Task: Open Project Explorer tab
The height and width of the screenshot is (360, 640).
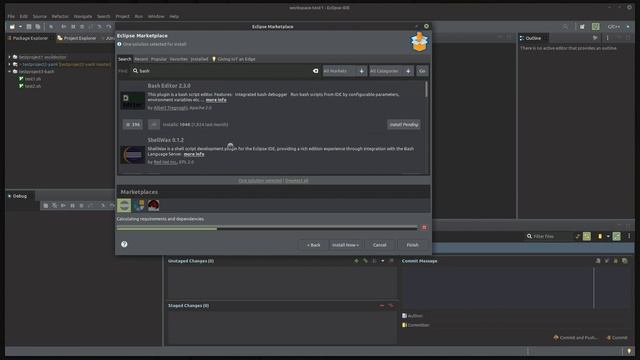Action: point(76,38)
